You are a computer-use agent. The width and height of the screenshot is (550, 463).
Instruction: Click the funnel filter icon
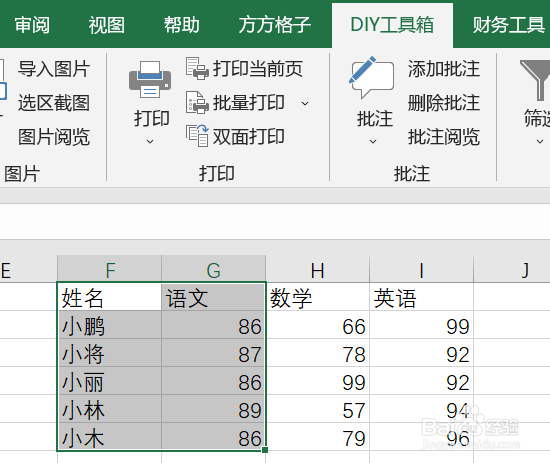point(536,80)
